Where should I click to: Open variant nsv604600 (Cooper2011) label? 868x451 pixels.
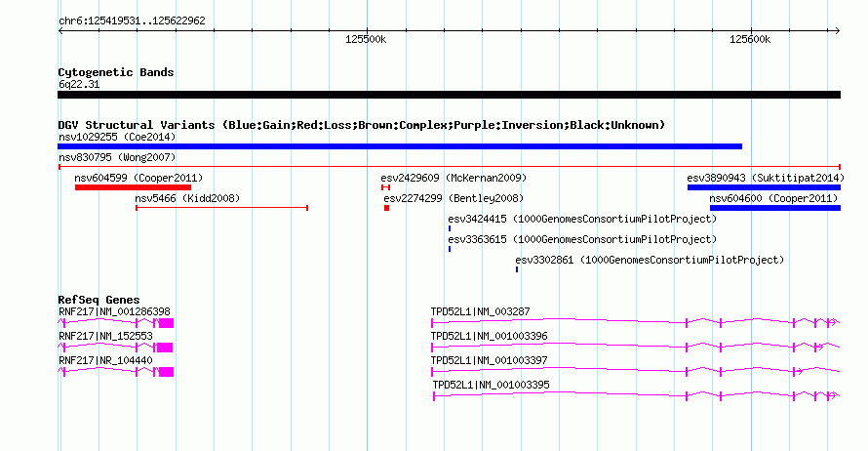773,198
